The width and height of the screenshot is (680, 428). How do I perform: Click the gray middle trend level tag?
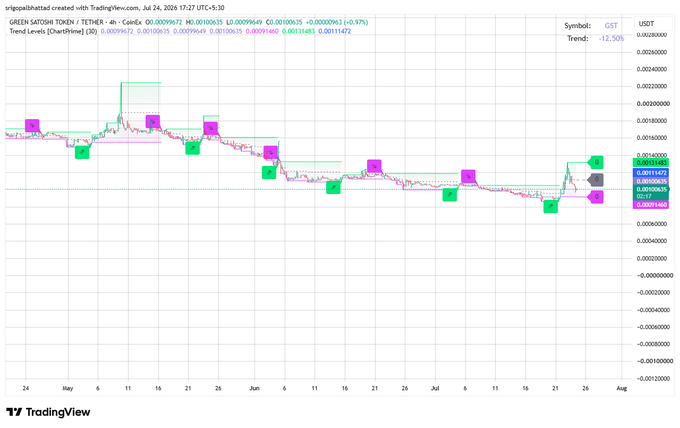[x=595, y=179]
